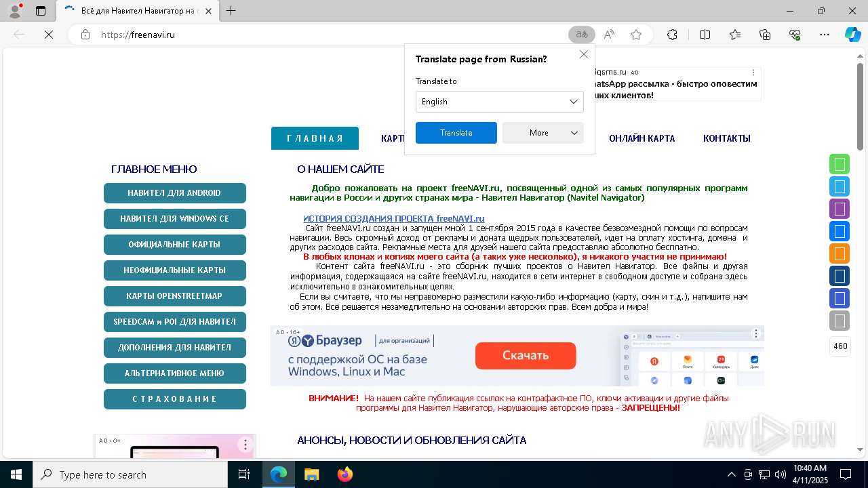Show hidden tray icons chevron
Screen dimensions: 868x488
(731, 474)
